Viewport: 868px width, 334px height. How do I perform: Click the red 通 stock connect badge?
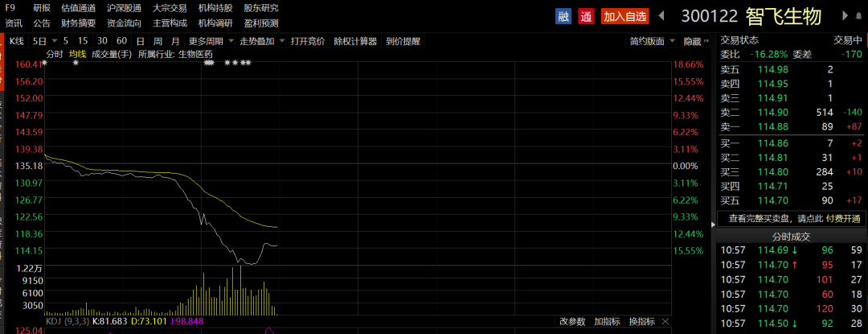coord(586,16)
